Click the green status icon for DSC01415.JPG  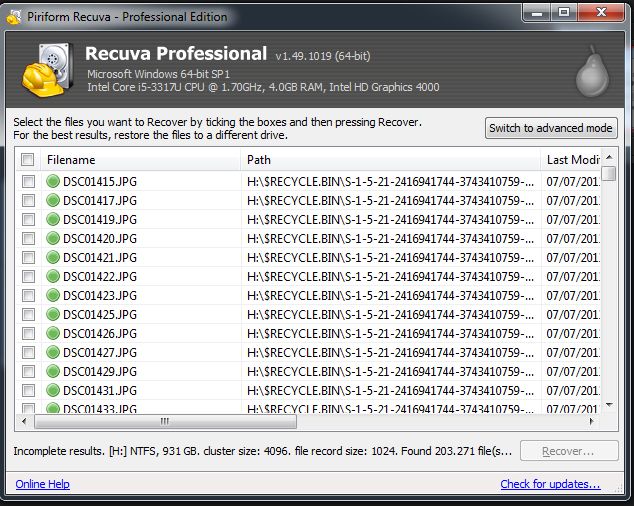click(x=53, y=182)
